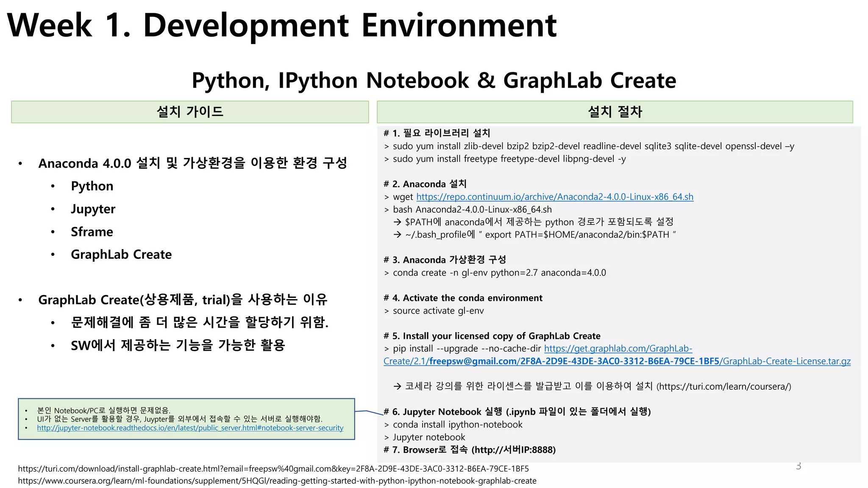Click the 'Python' bullet item
Image resolution: width=868 pixels, height=488 pixels.
tap(92, 186)
